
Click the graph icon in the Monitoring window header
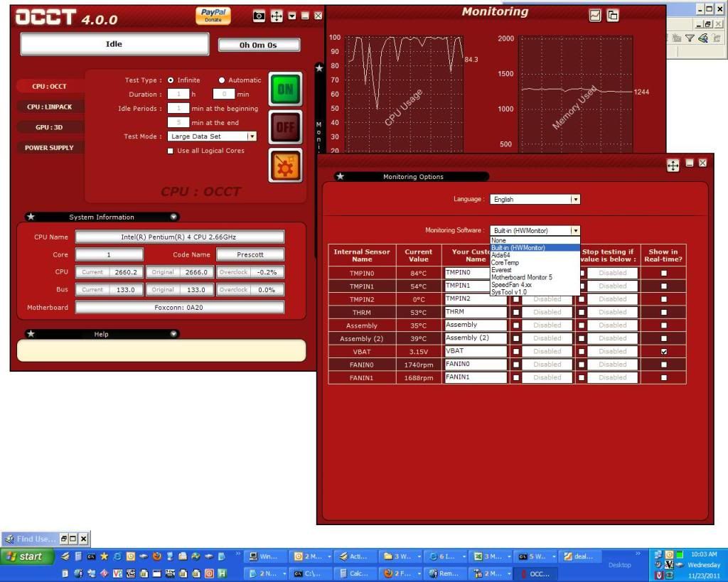pyautogui.click(x=595, y=16)
